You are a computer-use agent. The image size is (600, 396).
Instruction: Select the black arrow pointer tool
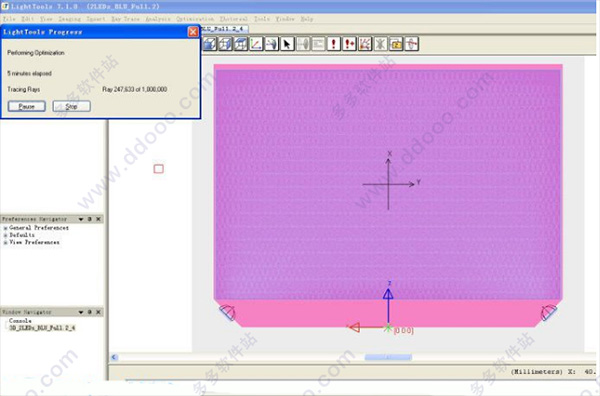click(287, 44)
